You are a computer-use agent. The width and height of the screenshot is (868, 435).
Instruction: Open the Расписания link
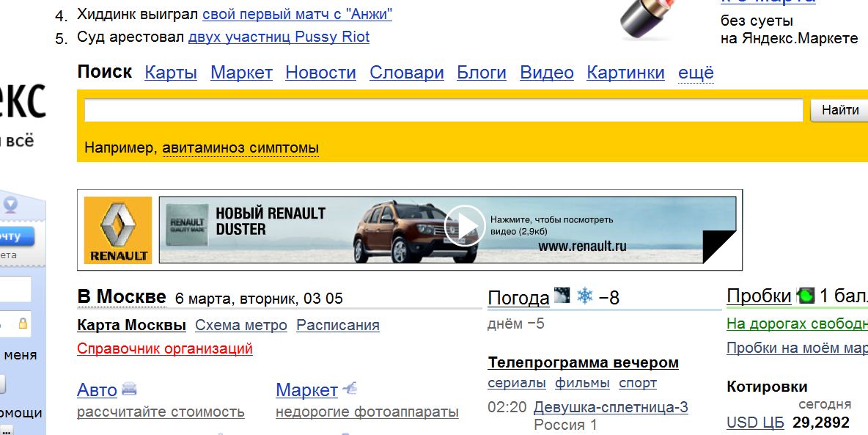click(x=338, y=325)
